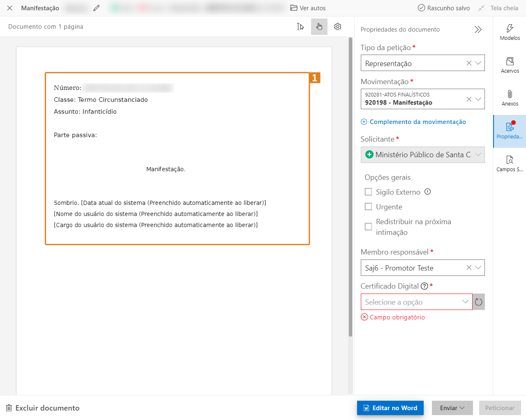Open the Tipo da petição dropdown
Viewport: 526px width, 420px height.
(478, 63)
